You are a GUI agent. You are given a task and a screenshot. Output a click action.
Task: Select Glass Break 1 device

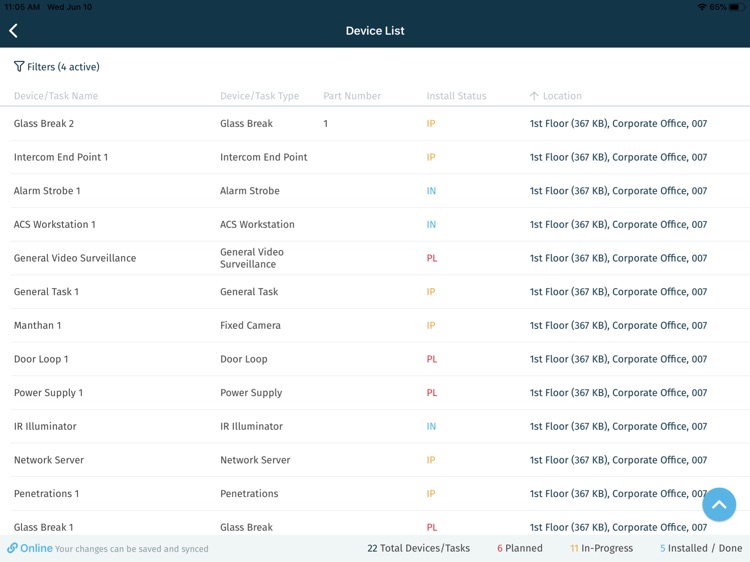[44, 527]
